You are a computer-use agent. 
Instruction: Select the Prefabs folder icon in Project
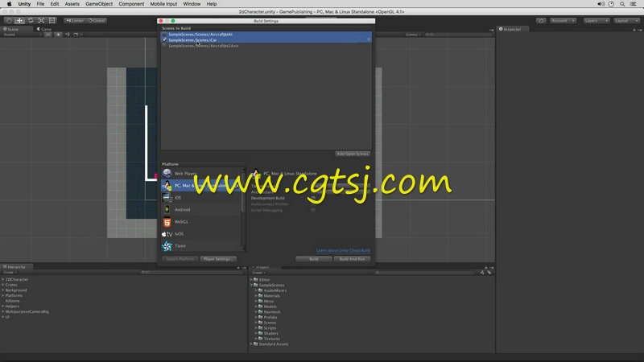pos(260,317)
